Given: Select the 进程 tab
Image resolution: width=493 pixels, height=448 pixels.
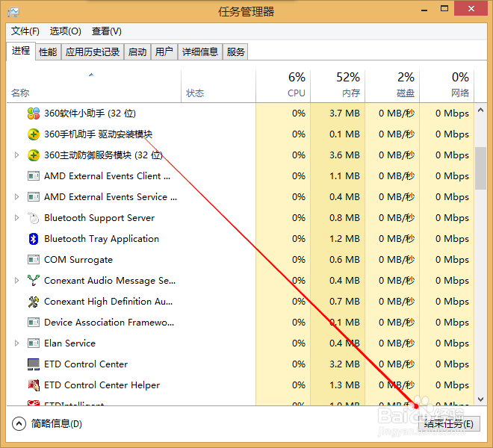Looking at the screenshot, I should click(21, 51).
